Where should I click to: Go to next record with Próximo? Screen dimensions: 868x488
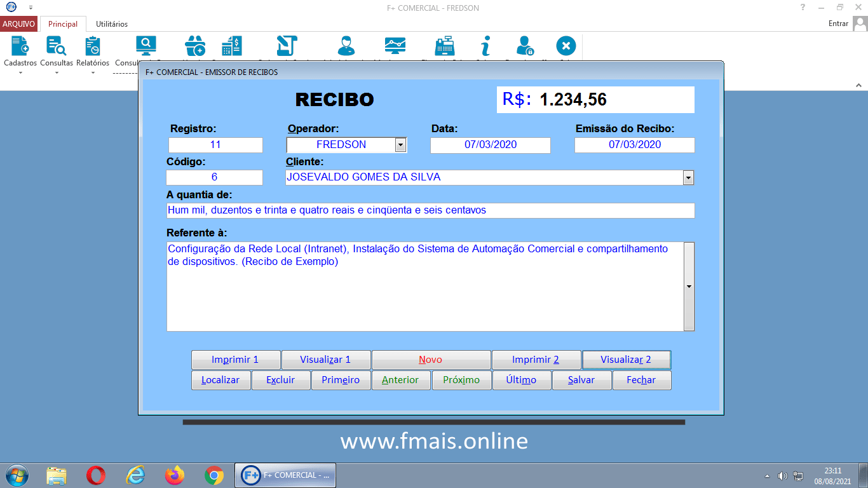pos(461,380)
